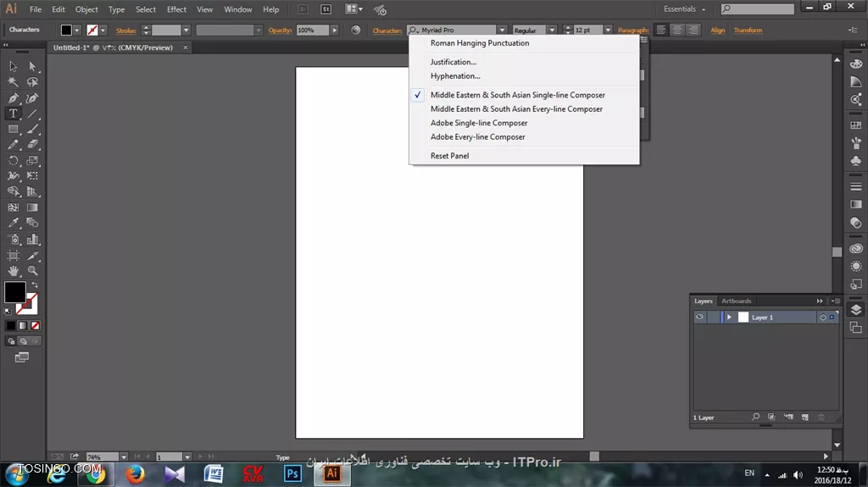868x487 pixels.
Task: Activate the Type tool
Action: pos(14,113)
